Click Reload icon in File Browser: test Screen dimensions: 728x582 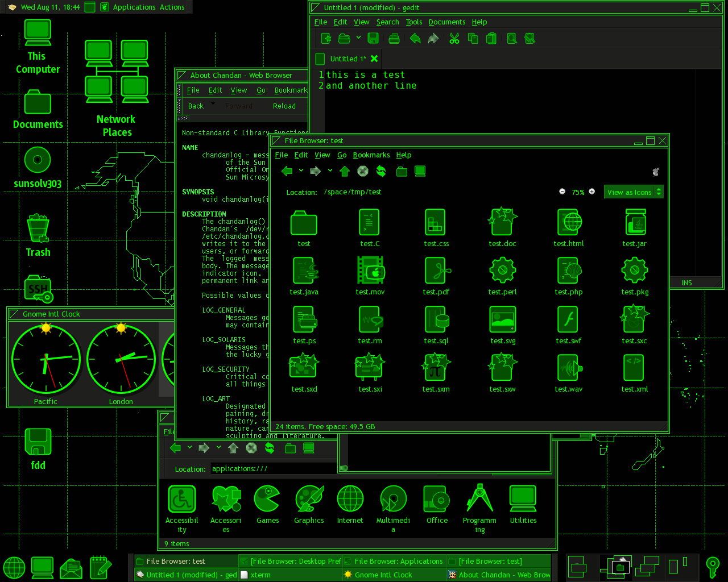(x=381, y=171)
